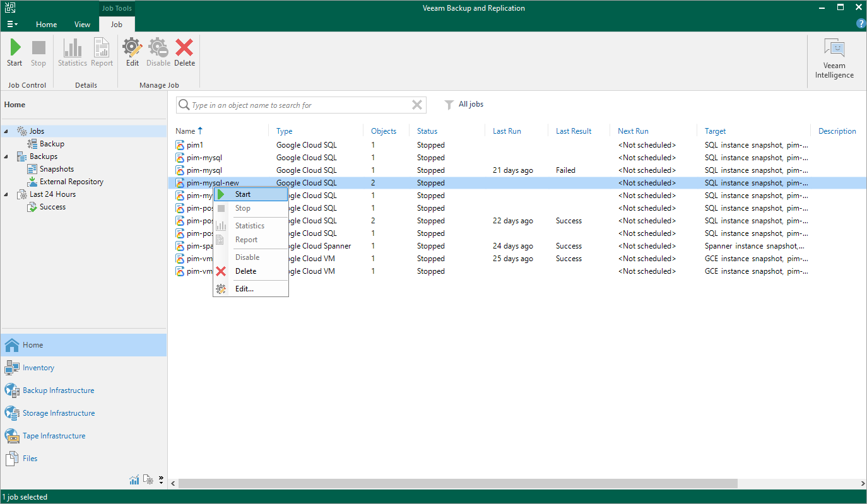Open the help question mark icon
This screenshot has width=867, height=504.
[861, 24]
